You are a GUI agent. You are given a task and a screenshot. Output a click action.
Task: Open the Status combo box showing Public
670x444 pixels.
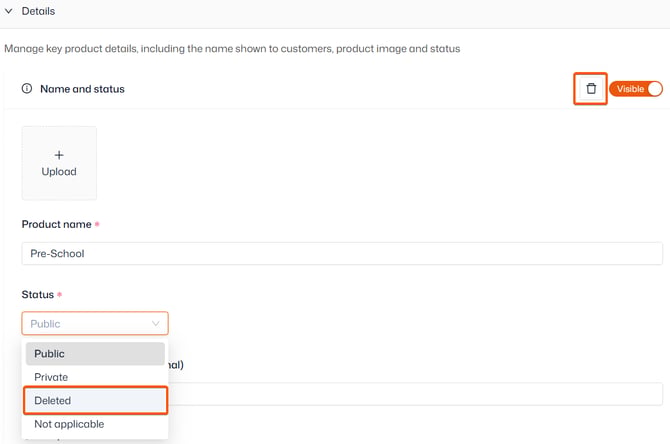coord(95,323)
